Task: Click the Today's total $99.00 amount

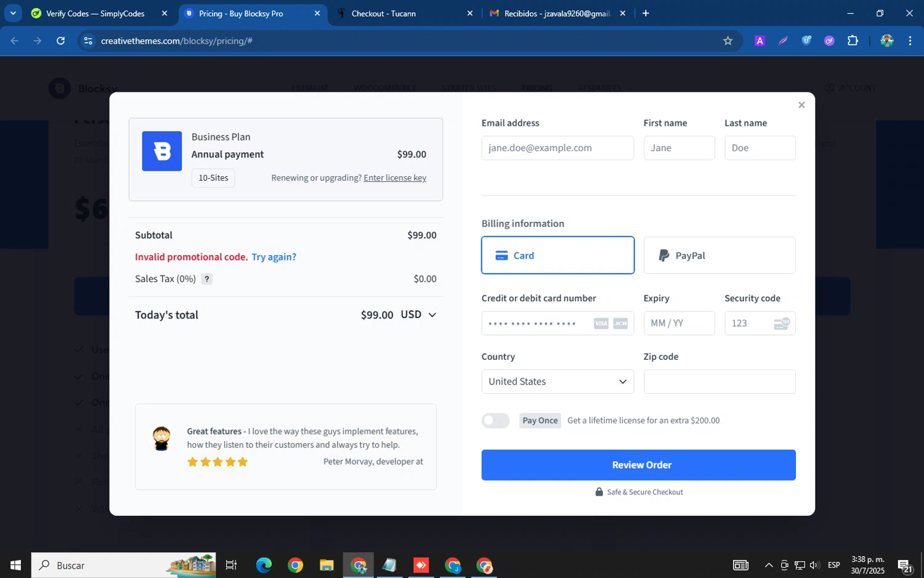Action: point(377,315)
